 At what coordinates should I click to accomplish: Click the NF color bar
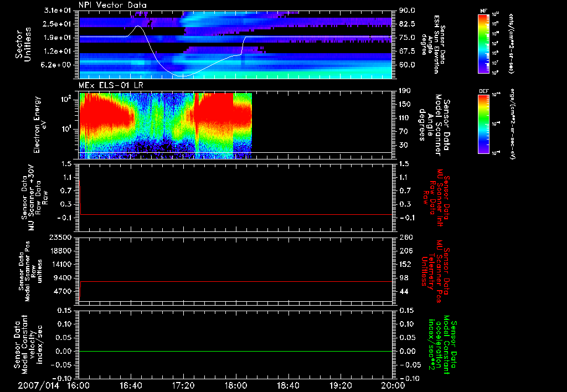484,44
